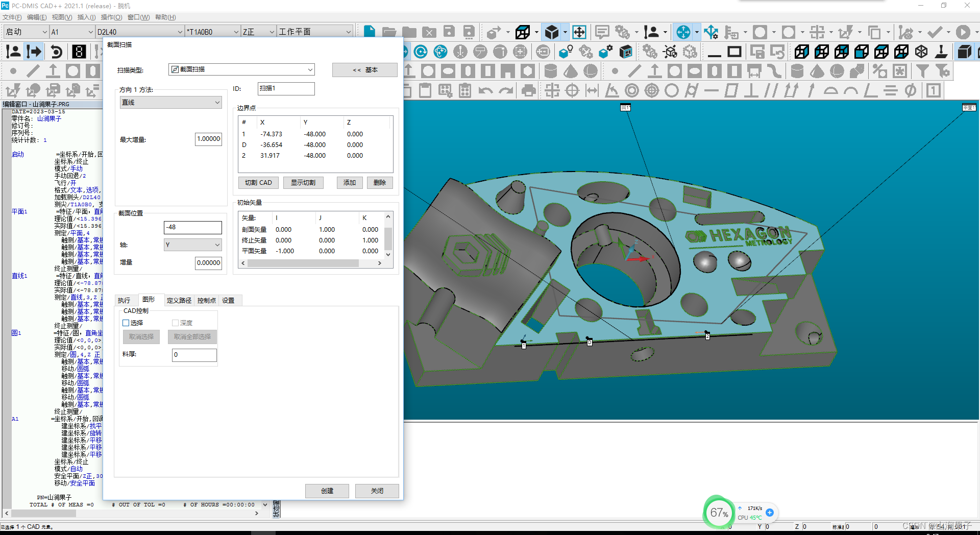Activate the translate mode crosshair icon
980x535 pixels.
pos(683,32)
